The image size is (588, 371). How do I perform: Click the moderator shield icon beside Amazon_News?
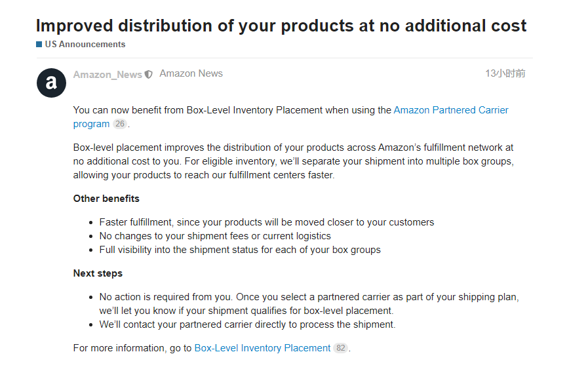pyautogui.click(x=149, y=75)
